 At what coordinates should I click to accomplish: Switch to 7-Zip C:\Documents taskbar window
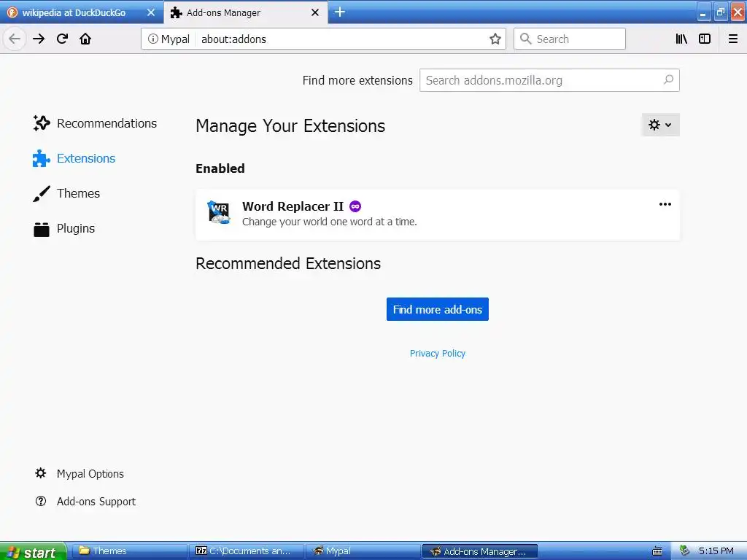pos(247,551)
